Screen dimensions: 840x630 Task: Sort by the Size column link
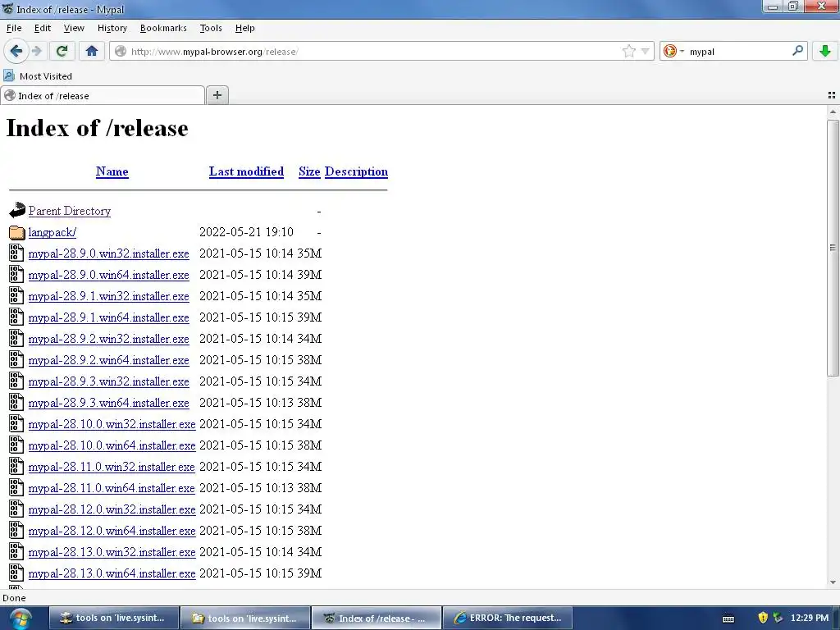click(x=309, y=171)
